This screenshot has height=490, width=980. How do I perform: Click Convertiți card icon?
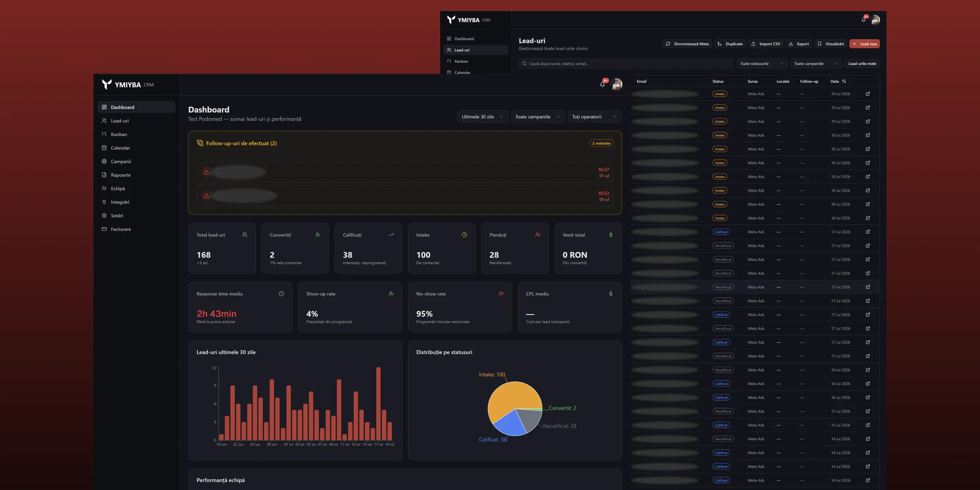[318, 235]
